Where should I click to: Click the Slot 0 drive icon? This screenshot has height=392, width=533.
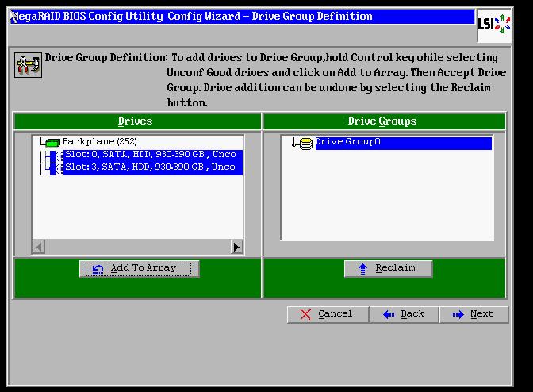coord(55,156)
